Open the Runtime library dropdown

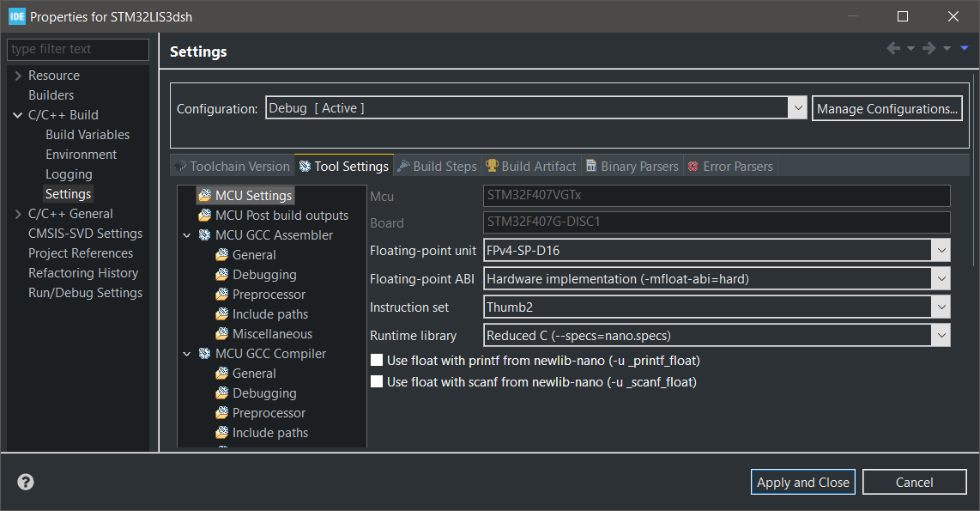(941, 335)
